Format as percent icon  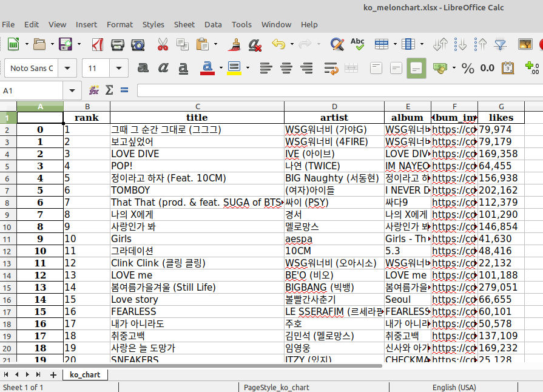pos(468,68)
